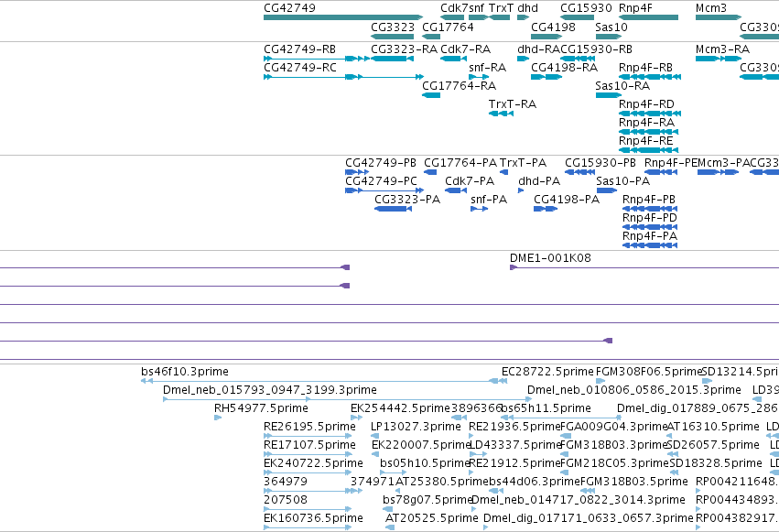Open EST SD26057.5prime
The width and height of the screenshot is (779, 532).
pos(713,446)
